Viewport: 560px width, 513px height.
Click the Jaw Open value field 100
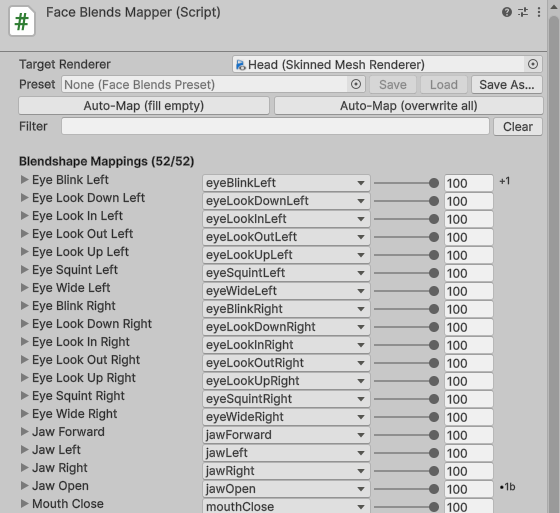[469, 489]
